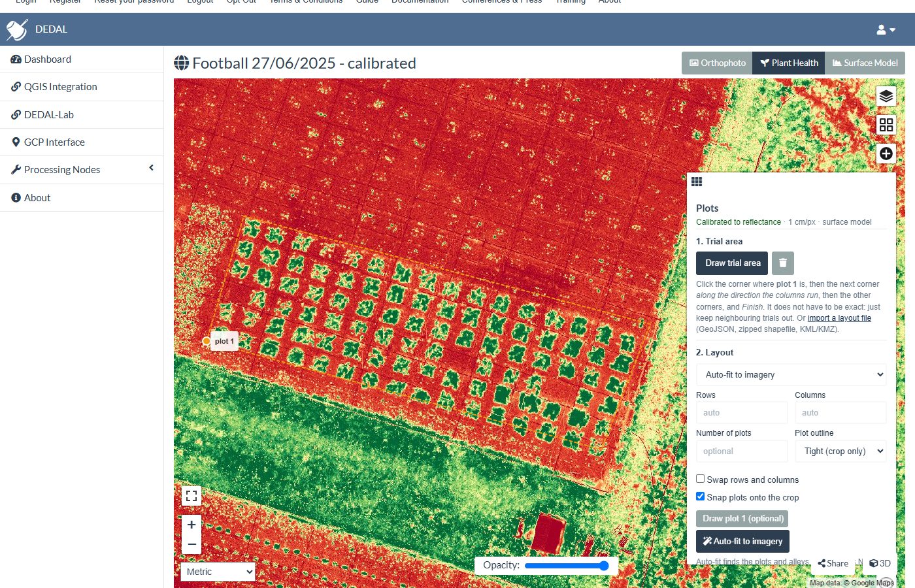This screenshot has width=915, height=588.
Task: Click the plots grid icon in panel header
Action: pos(697,182)
